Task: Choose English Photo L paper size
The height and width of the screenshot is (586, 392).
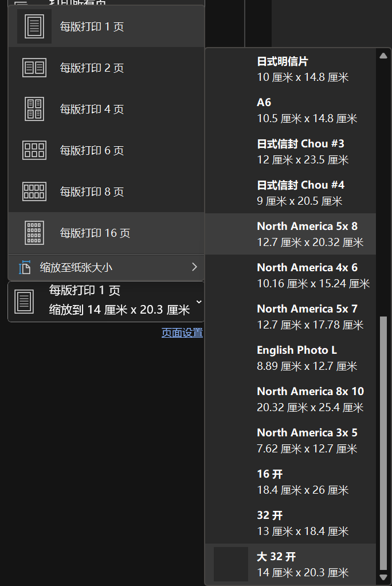Action: 307,358
